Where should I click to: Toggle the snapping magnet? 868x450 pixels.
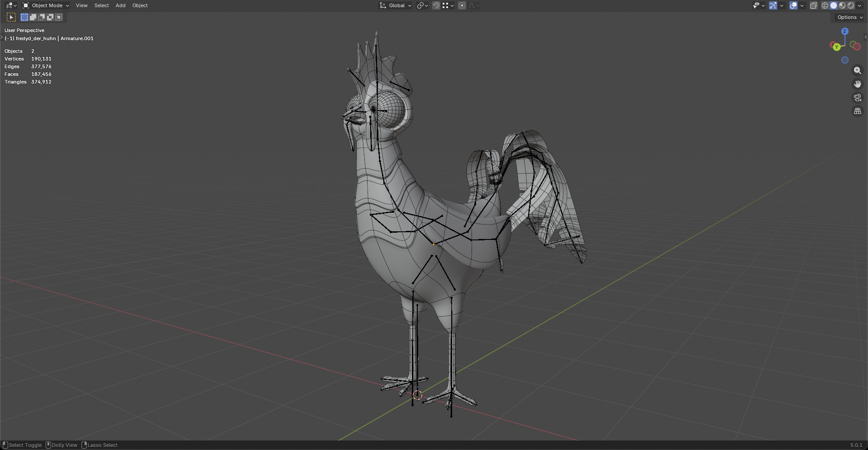tap(436, 5)
